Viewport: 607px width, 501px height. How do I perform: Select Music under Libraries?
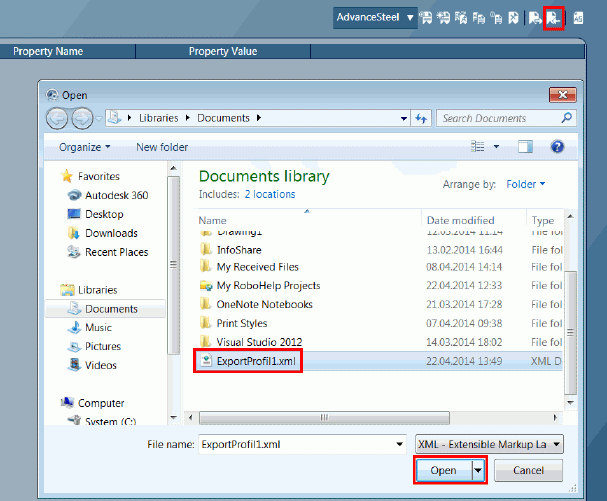pos(98,328)
